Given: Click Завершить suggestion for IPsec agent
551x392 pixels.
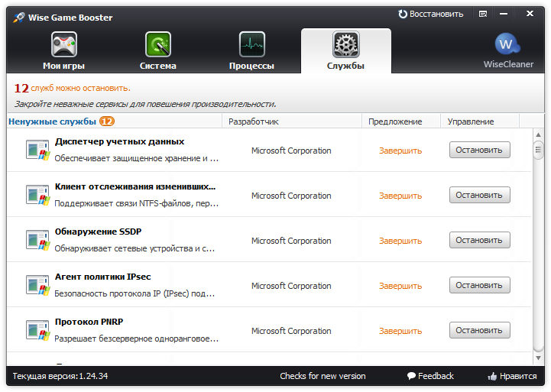Looking at the screenshot, I should 400,286.
